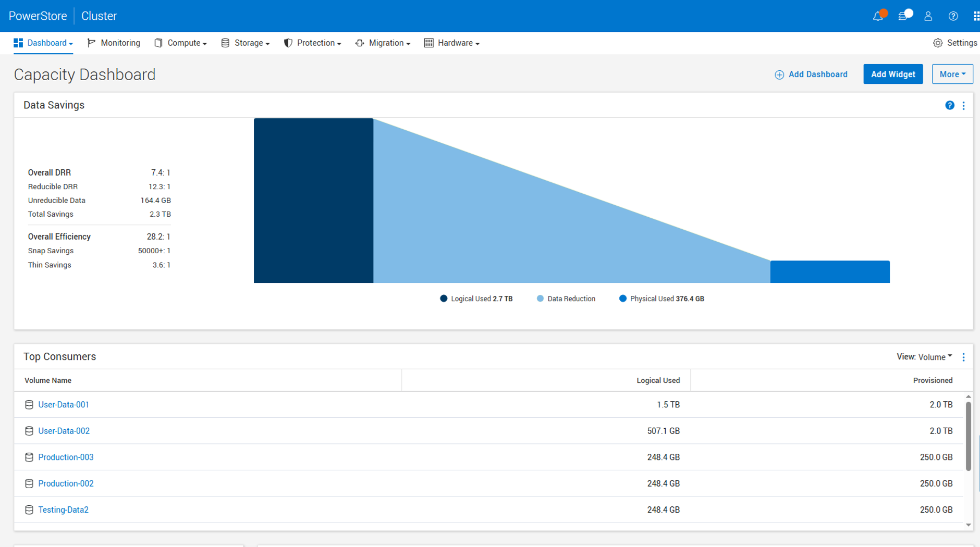Screen dimensions: 980x547
Task: Sort by Logical Used column header
Action: pyautogui.click(x=658, y=380)
